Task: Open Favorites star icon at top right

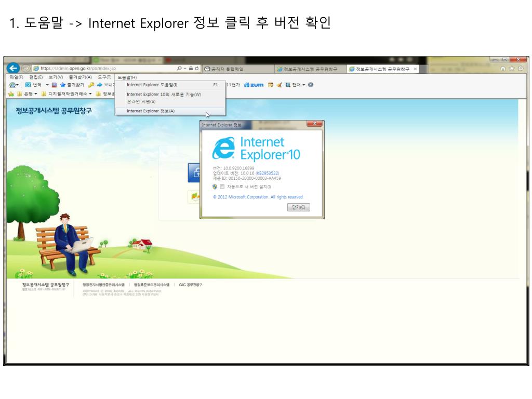Action: click(x=512, y=69)
